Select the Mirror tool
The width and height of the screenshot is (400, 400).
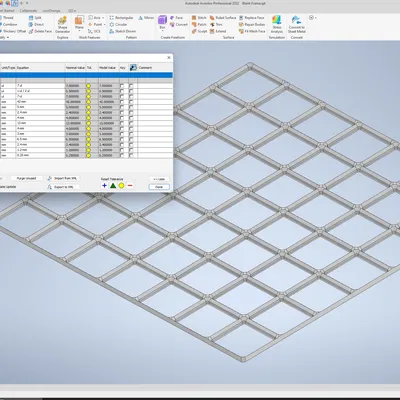pos(146,18)
